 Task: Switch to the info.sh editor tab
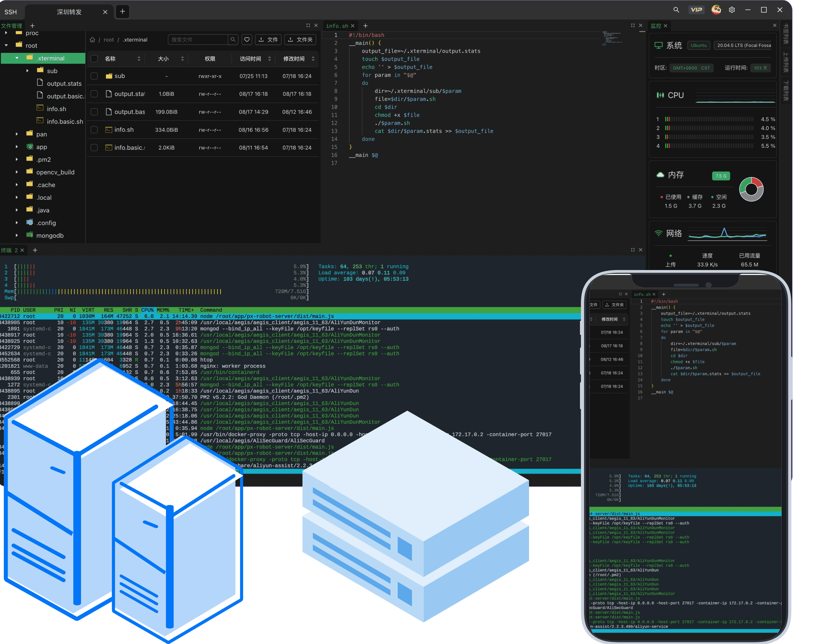[x=337, y=26]
